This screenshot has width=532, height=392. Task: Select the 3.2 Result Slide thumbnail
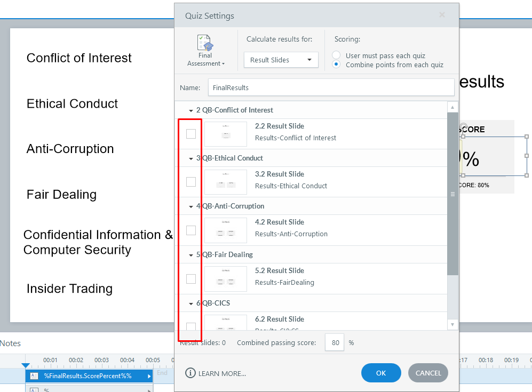coord(226,182)
